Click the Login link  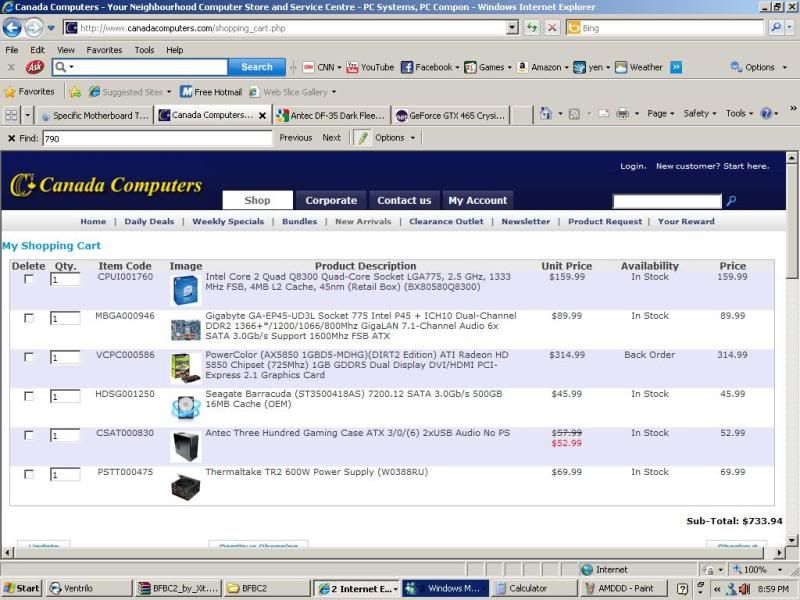pos(633,166)
